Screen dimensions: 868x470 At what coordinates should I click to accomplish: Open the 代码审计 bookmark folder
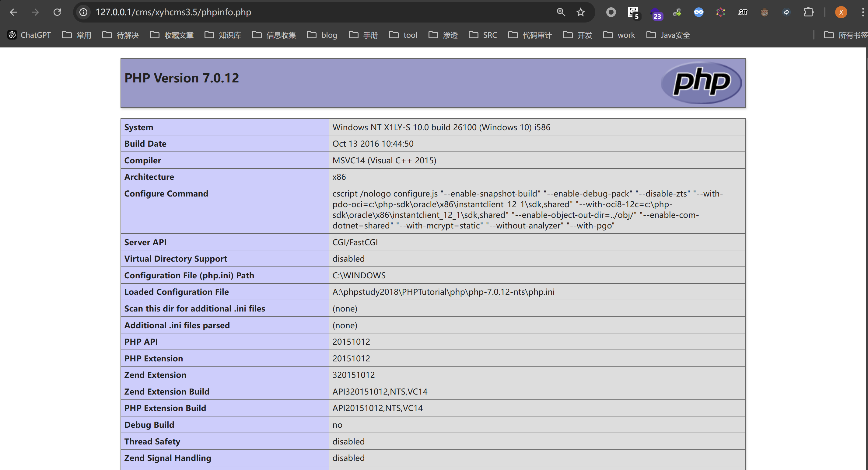click(x=530, y=35)
